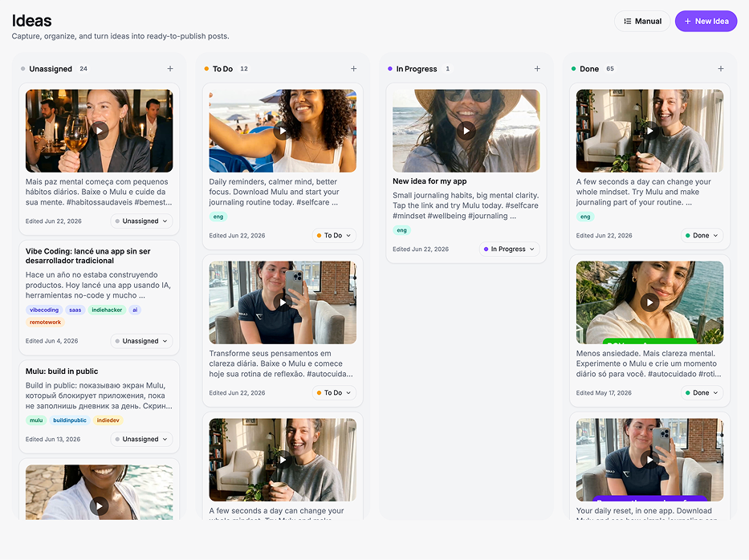Play the sun hat video in In Progress
Viewport: 749px width, 560px height.
coord(466,130)
